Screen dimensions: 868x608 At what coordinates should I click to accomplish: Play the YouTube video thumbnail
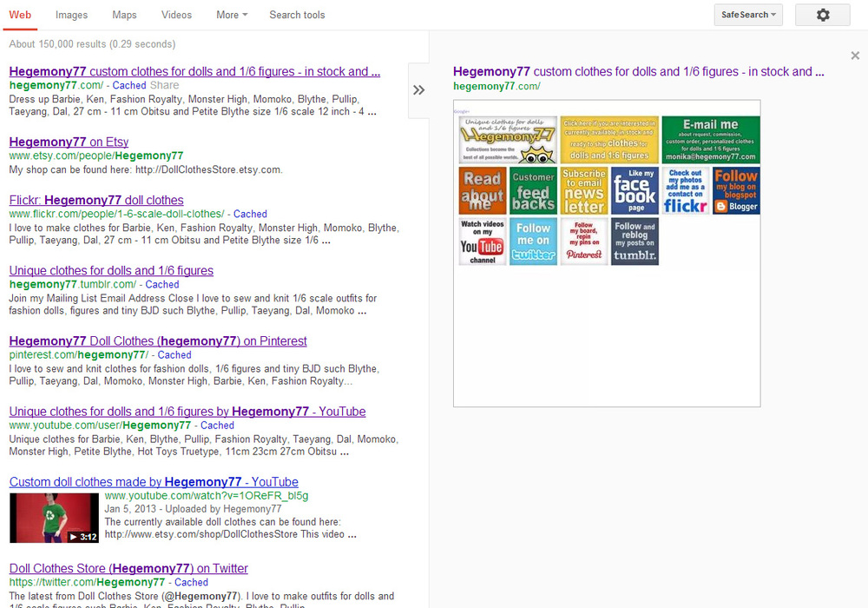click(x=54, y=518)
